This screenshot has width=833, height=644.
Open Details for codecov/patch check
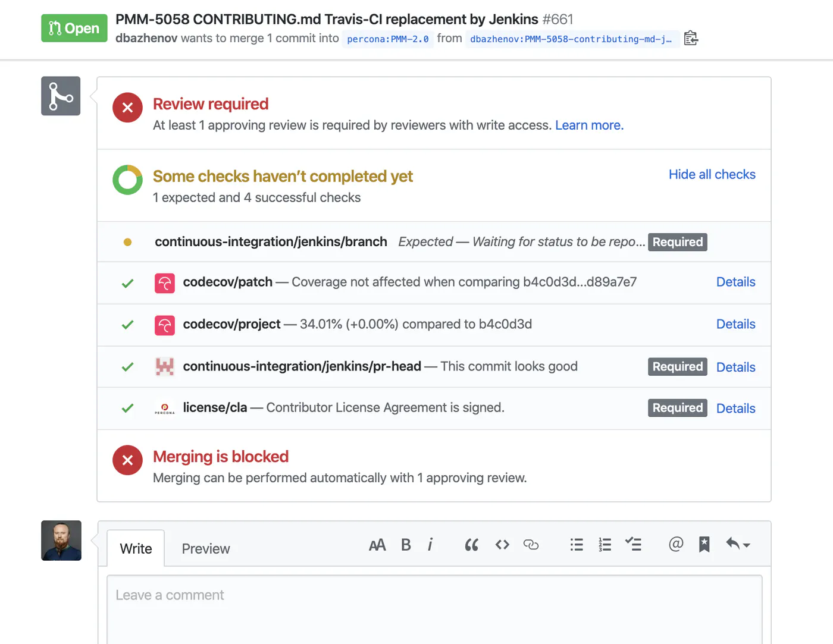[735, 282]
